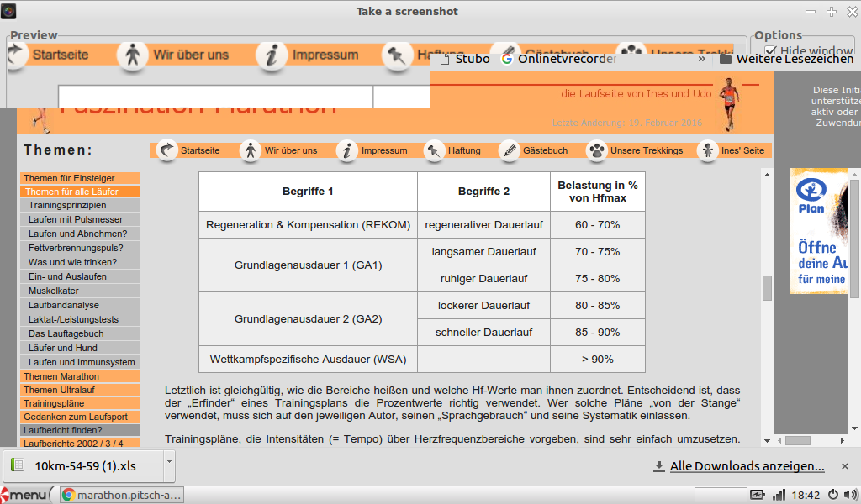Image resolution: width=861 pixels, height=504 pixels.
Task: Click the Unsere Trekkings paw print icon
Action: (596, 150)
